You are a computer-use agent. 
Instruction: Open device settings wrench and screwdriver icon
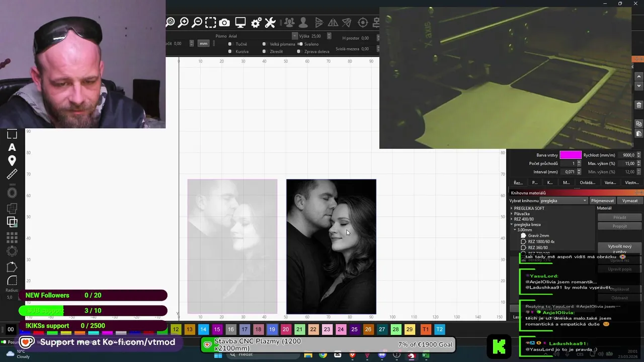(x=270, y=22)
